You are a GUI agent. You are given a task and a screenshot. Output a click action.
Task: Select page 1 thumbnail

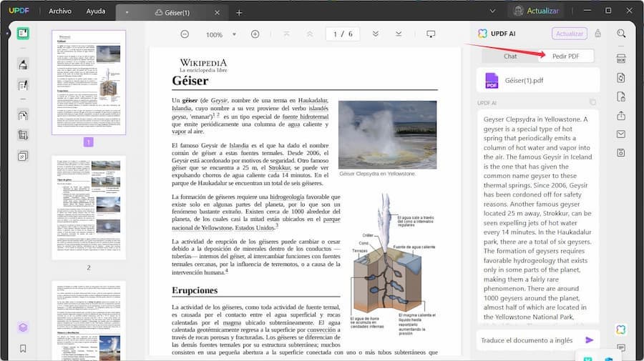tap(89, 82)
